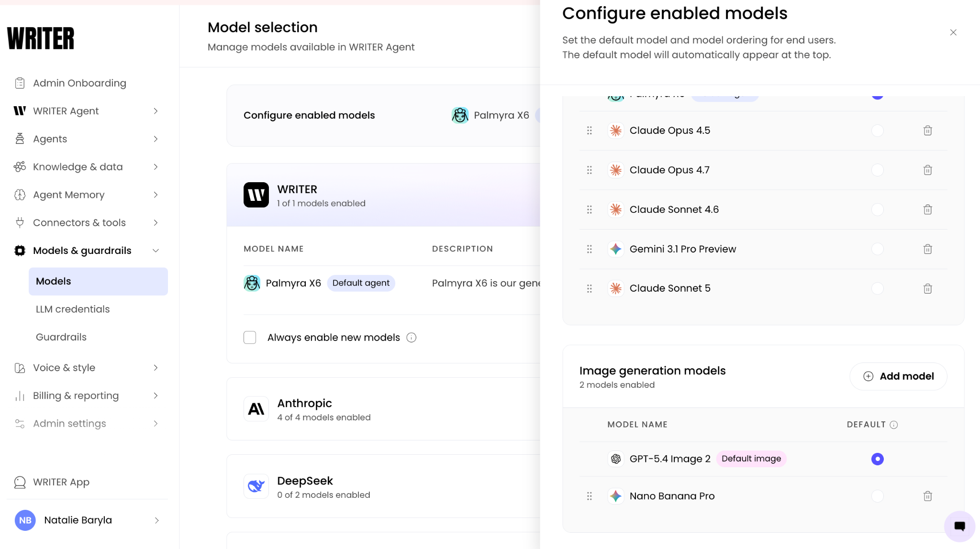Image resolution: width=980 pixels, height=549 pixels.
Task: Select GPT-5.4 Image 2 default radio button
Action: [877, 459]
